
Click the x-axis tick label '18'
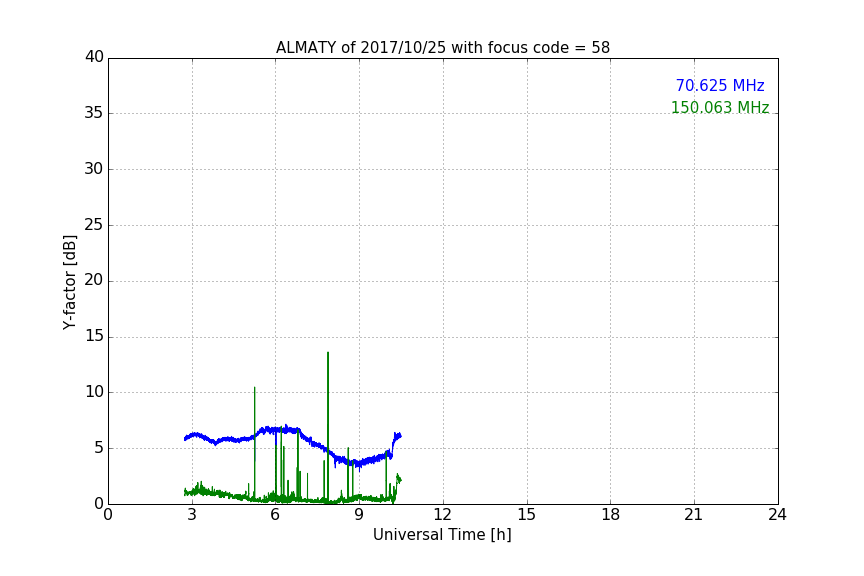pyautogui.click(x=611, y=515)
